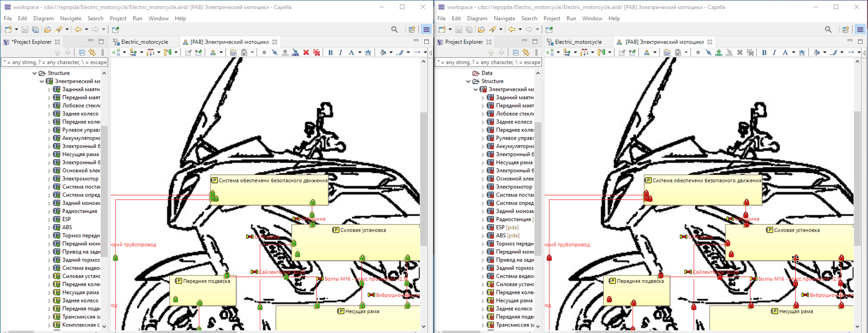
Task: Expand ESP node in left project tree
Action: click(x=49, y=219)
